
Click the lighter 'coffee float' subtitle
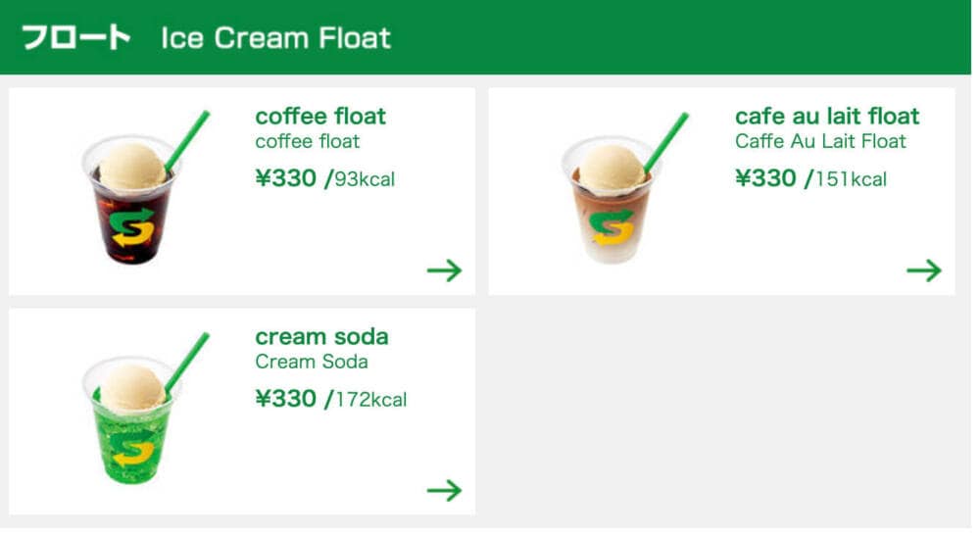(x=308, y=141)
